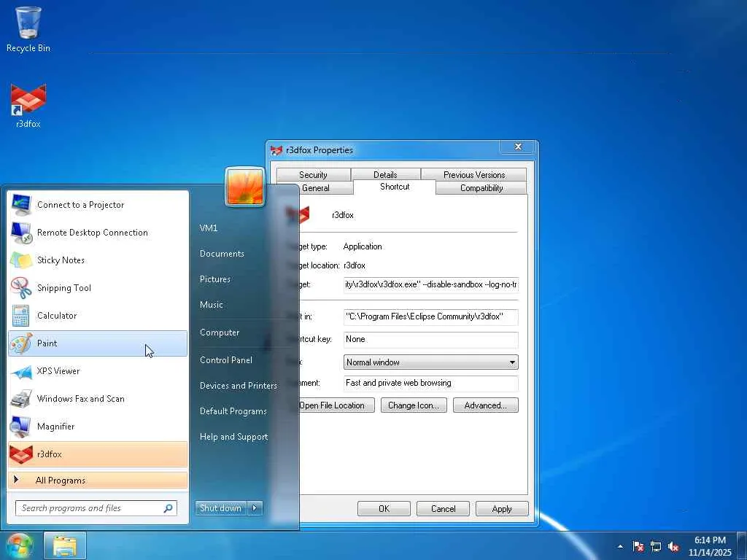The width and height of the screenshot is (747, 560).
Task: Cancel the r3dfox Properties dialog
Action: pos(443,508)
